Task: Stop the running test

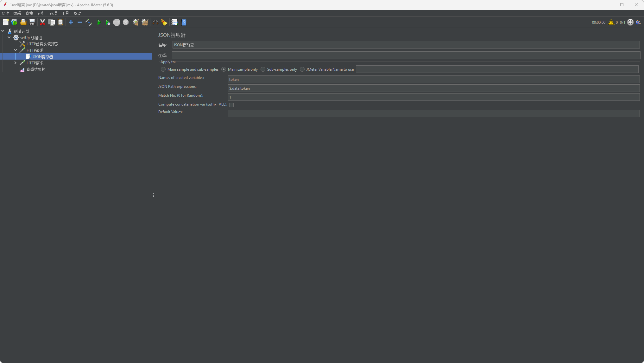Action: 117,22
